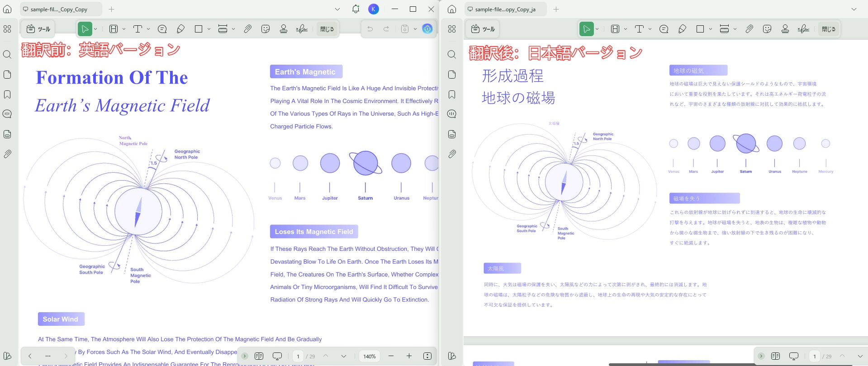868x366 pixels.
Task: Open the 140% zoom level box
Action: pyautogui.click(x=370, y=356)
